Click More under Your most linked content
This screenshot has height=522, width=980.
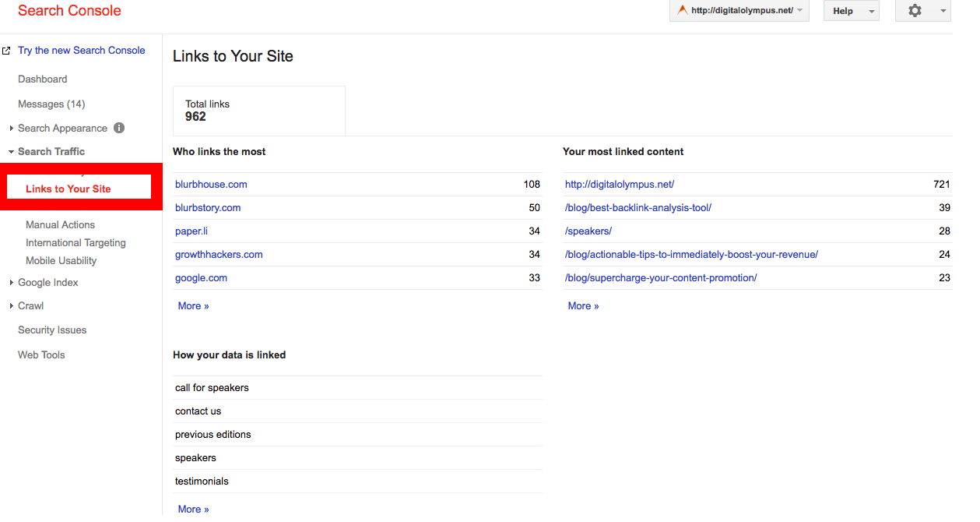click(x=583, y=306)
